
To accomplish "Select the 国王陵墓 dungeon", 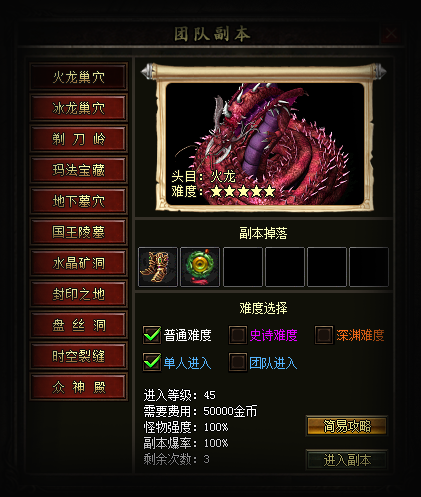I will tap(79, 232).
